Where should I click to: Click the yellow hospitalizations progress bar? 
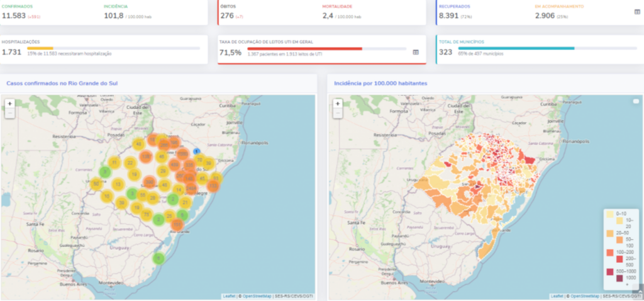(40, 48)
